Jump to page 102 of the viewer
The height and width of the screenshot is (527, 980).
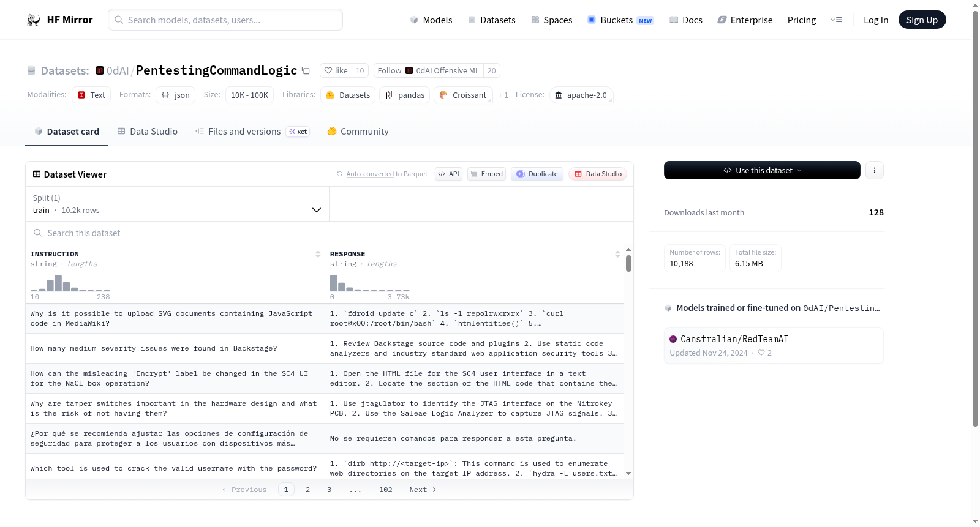tap(386, 490)
